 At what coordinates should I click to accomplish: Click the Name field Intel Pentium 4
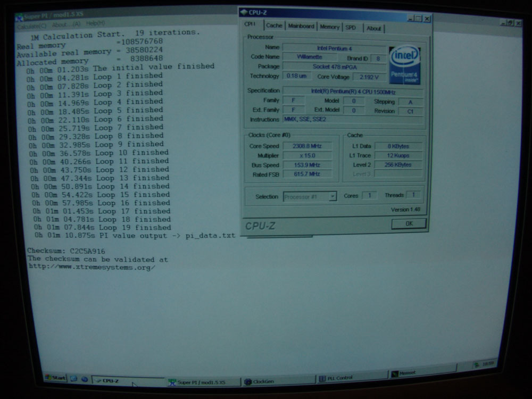[x=334, y=48]
